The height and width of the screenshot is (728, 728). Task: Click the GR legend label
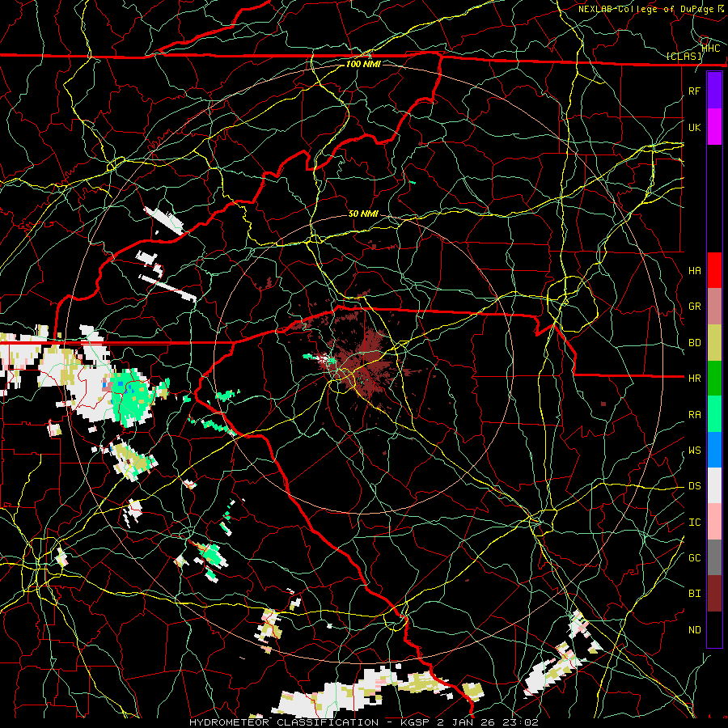pos(695,307)
